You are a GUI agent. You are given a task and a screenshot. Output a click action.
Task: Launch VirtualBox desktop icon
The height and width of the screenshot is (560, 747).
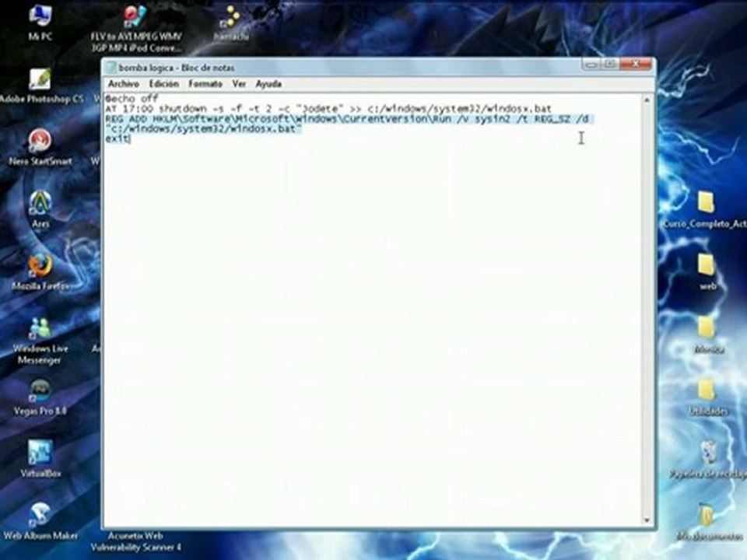[40, 459]
